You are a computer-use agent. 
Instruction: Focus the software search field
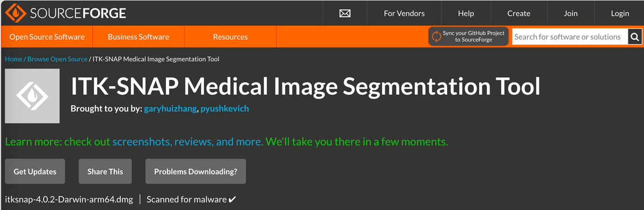tap(569, 37)
